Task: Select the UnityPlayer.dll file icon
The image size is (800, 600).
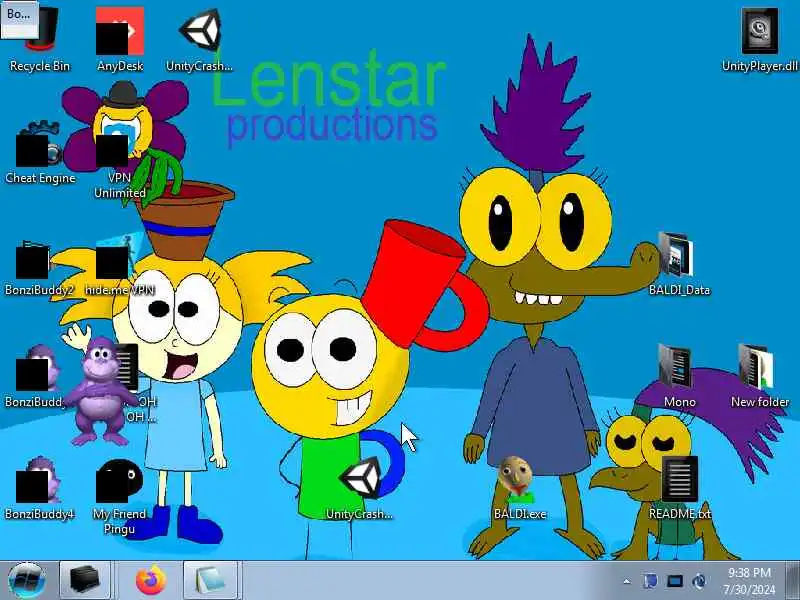Action: pyautogui.click(x=759, y=41)
